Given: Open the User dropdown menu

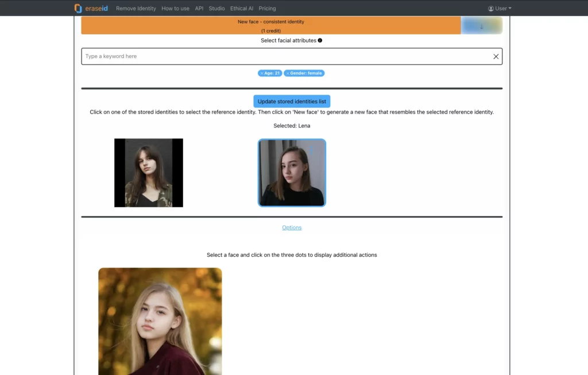Looking at the screenshot, I should tap(501, 8).
